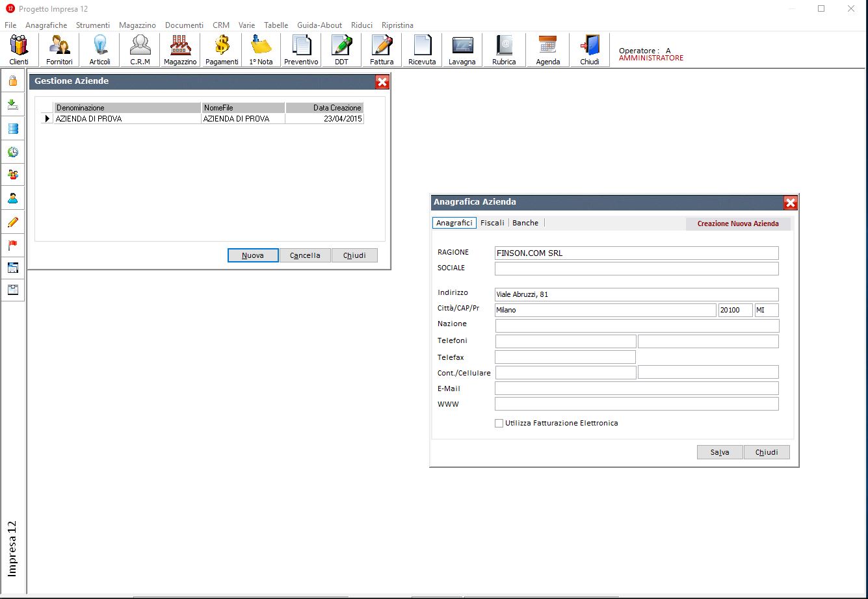This screenshot has height=599, width=868.
Task: Click the WWW input field
Action: coord(637,403)
